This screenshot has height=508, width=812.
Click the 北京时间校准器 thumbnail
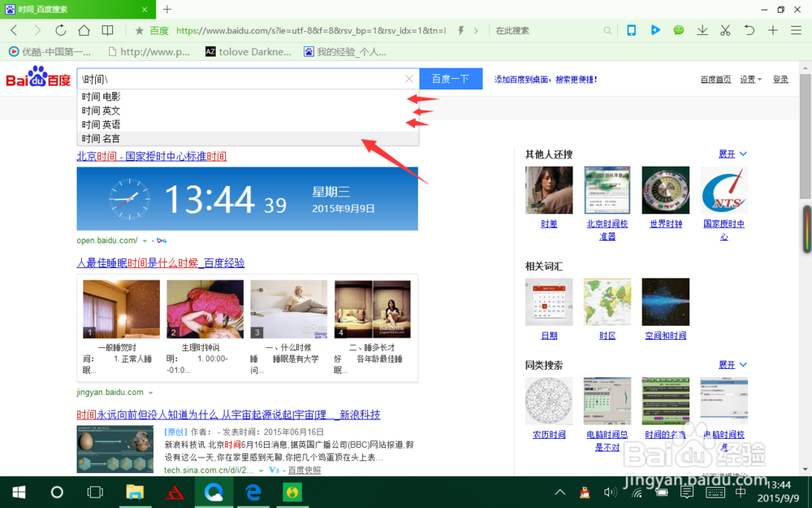pyautogui.click(x=607, y=190)
